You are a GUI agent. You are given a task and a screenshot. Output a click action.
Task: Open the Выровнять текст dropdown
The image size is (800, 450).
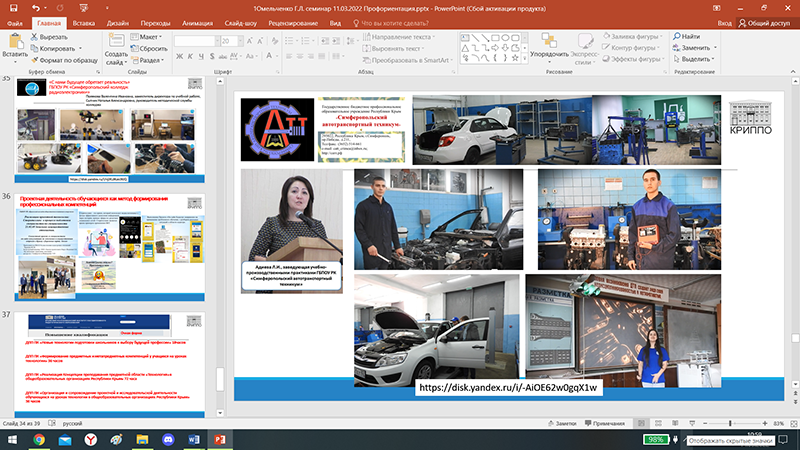(x=393, y=48)
